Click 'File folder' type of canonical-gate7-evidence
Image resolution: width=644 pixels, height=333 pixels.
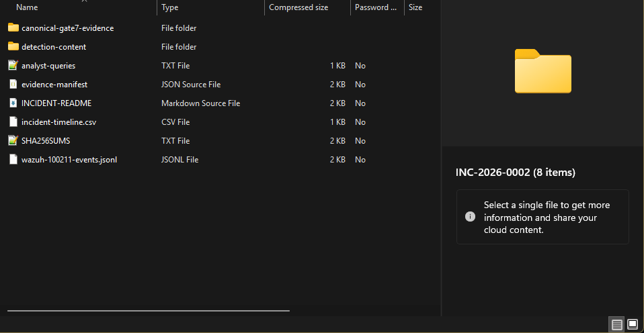[179, 28]
